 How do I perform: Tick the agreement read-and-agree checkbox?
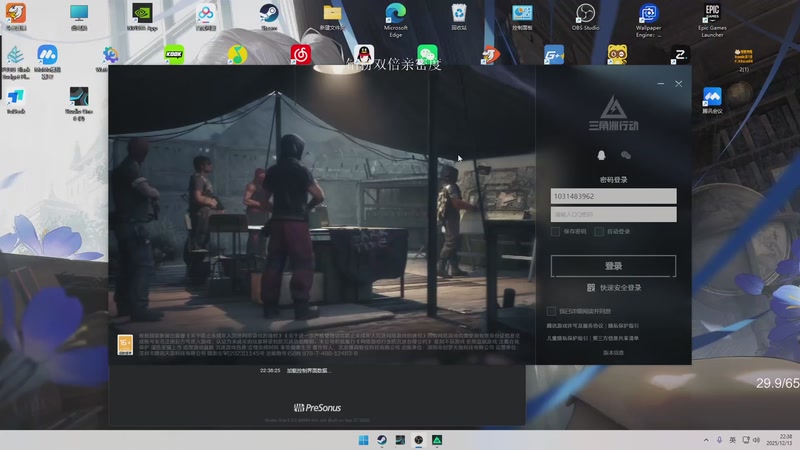coord(551,311)
